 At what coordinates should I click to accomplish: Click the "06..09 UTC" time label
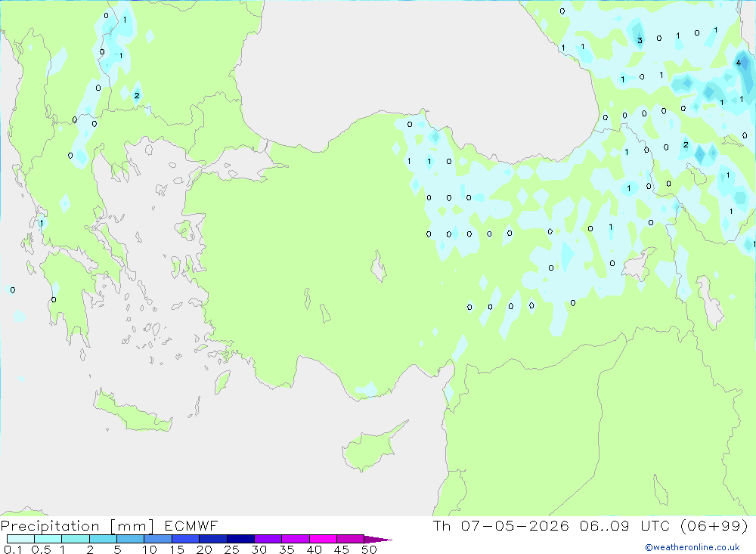point(626,526)
